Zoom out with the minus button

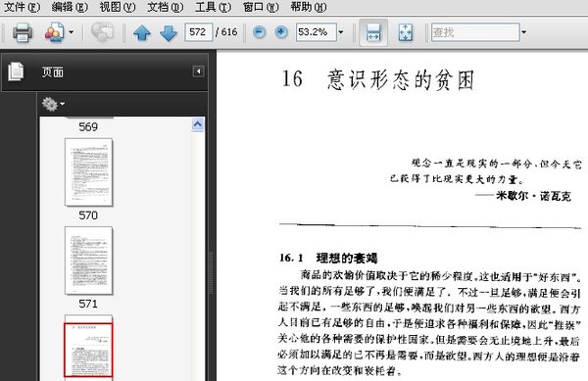pos(259,32)
